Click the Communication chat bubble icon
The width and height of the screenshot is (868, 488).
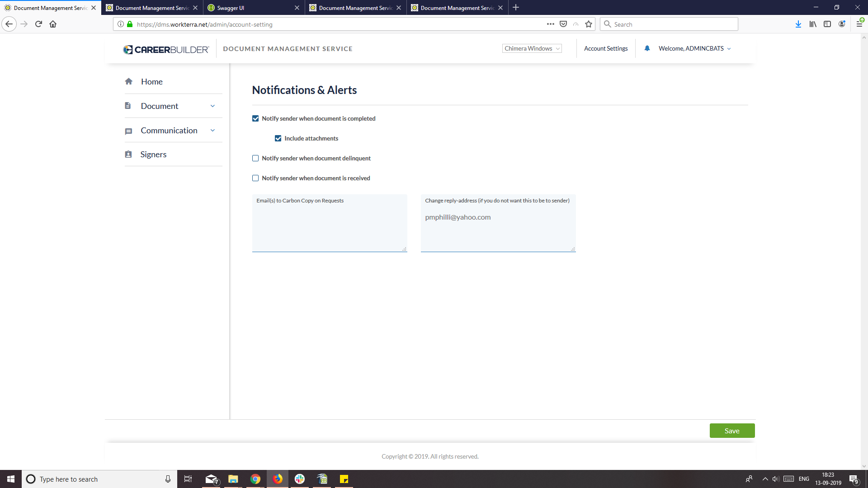pos(129,130)
